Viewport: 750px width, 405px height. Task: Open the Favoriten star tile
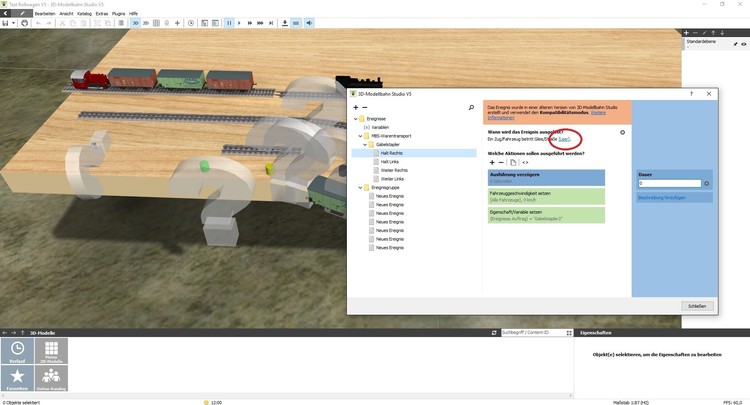(17, 378)
